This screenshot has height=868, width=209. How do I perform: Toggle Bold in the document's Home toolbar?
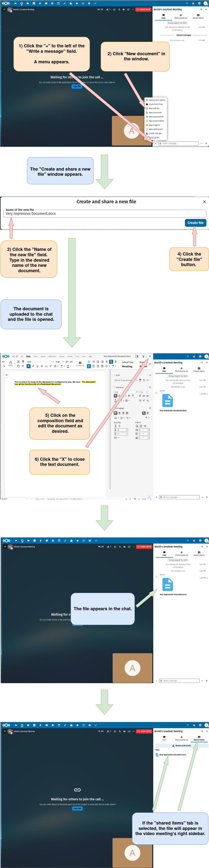tap(28, 366)
